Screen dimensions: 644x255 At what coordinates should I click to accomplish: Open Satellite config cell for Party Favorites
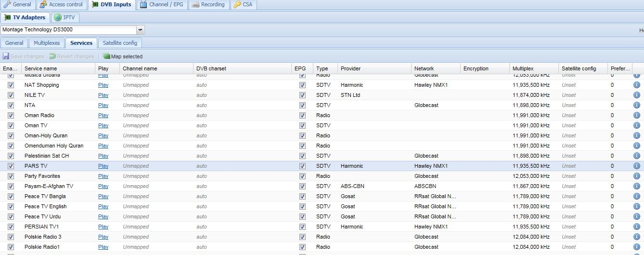pyautogui.click(x=568, y=176)
